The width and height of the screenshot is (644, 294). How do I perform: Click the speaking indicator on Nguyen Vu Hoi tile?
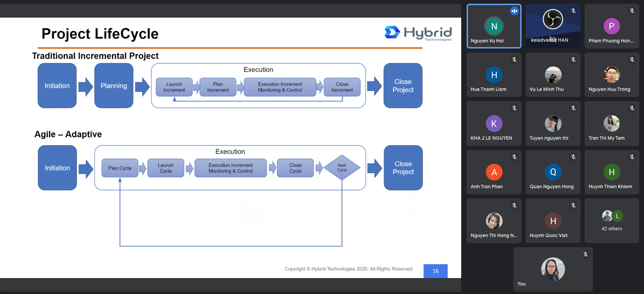coord(514,11)
